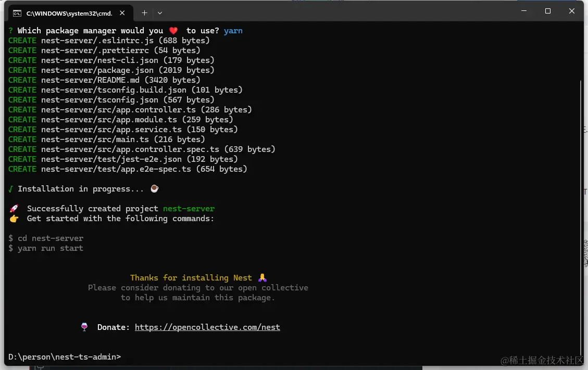This screenshot has width=588, height=370.
Task: Click the wine glass emoji beside Donate
Action: click(x=84, y=327)
